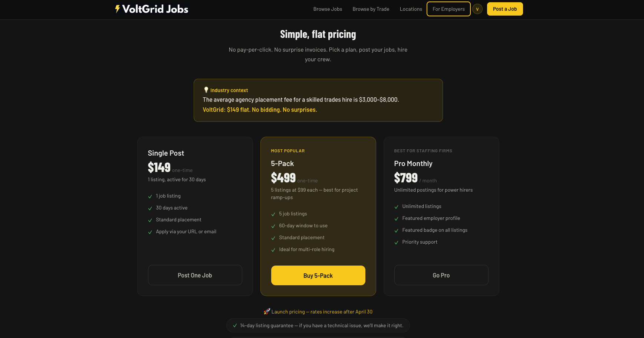The width and height of the screenshot is (644, 338).
Task: Click "Go Pro" on the Pro Monthly plan
Action: [441, 275]
